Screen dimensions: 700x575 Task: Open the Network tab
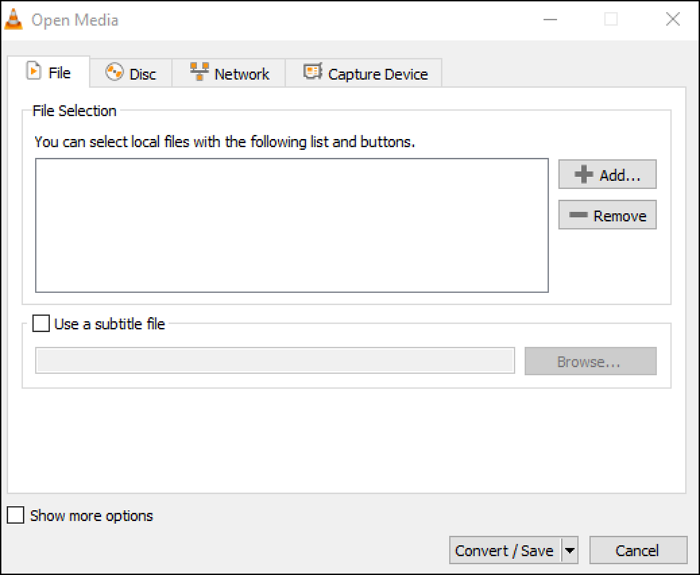(229, 73)
